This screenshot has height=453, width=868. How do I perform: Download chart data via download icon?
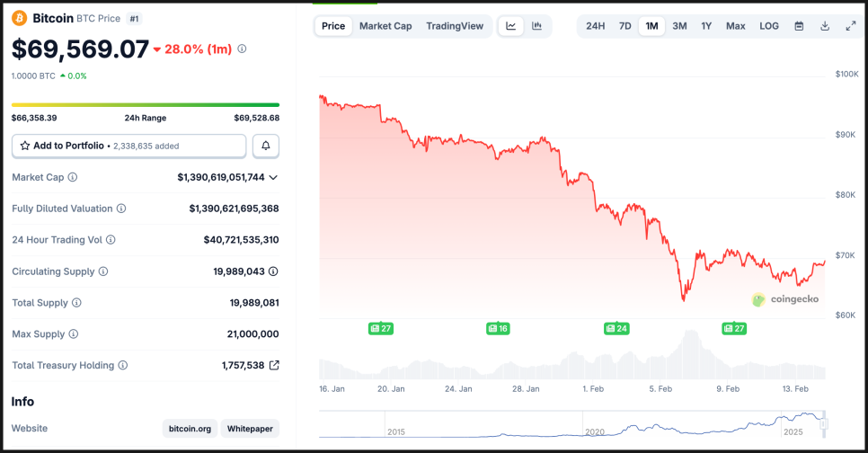(x=825, y=26)
